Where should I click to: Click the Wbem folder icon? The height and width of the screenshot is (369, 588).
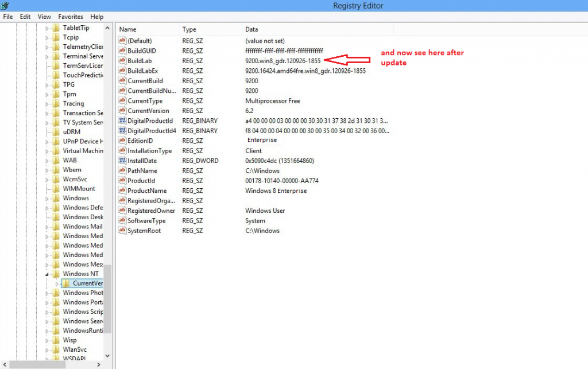[x=56, y=170]
